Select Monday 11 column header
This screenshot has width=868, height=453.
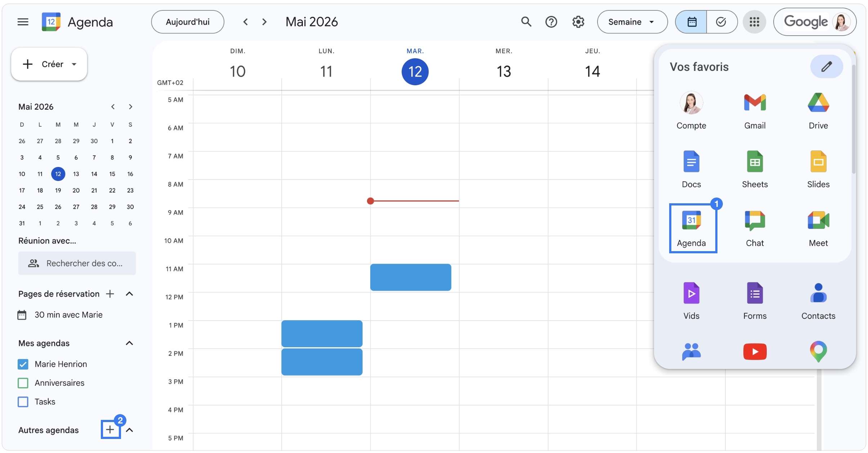point(326,71)
